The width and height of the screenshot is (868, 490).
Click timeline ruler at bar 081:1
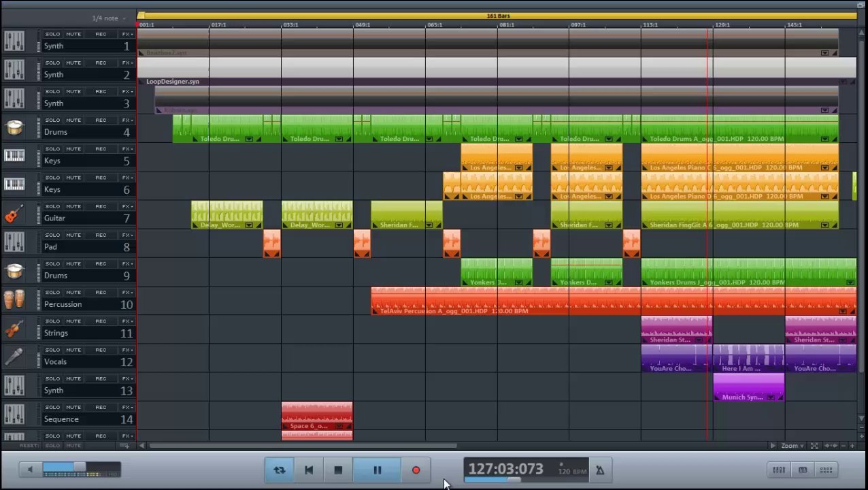pyautogui.click(x=506, y=25)
